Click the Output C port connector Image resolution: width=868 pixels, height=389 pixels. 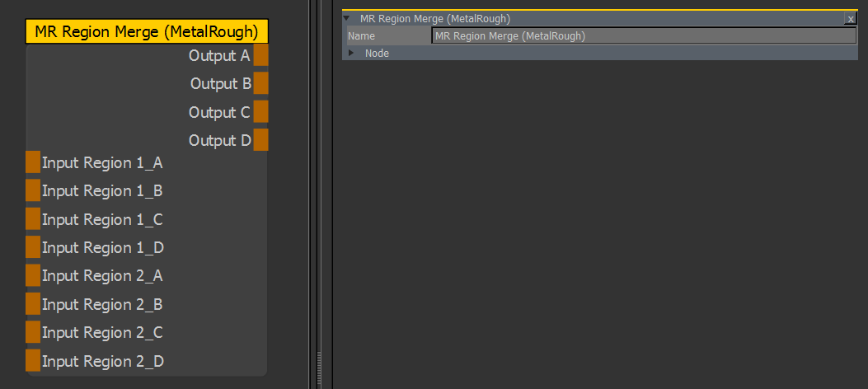[x=260, y=111]
